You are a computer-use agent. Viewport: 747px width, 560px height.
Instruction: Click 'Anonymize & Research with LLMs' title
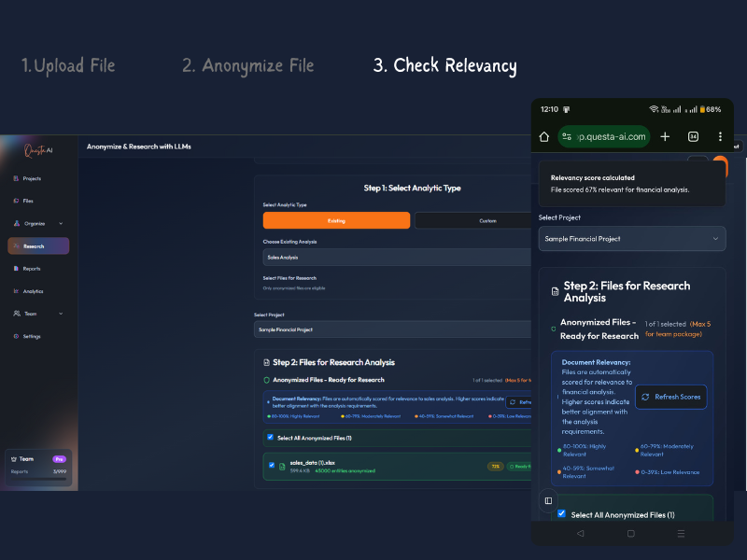[x=138, y=147]
